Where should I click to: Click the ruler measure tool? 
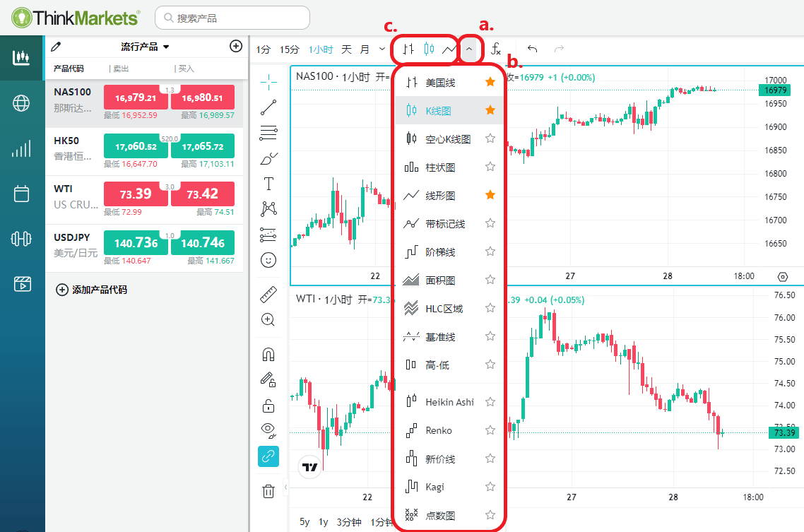[268, 295]
